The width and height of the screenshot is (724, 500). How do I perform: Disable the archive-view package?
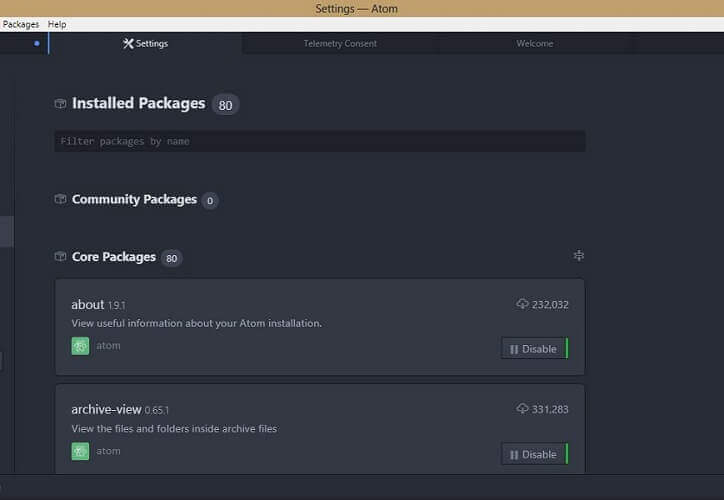tap(535, 454)
